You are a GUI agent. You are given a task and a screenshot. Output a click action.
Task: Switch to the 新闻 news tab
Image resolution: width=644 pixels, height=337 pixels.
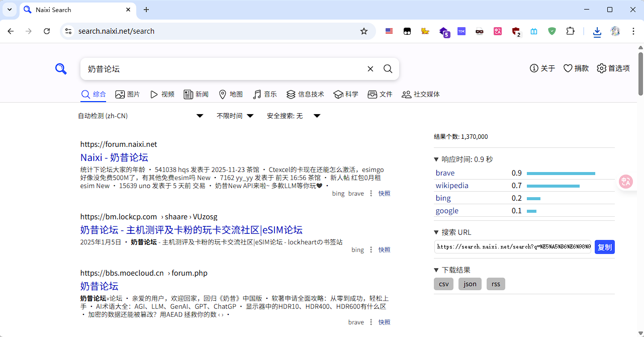point(196,95)
